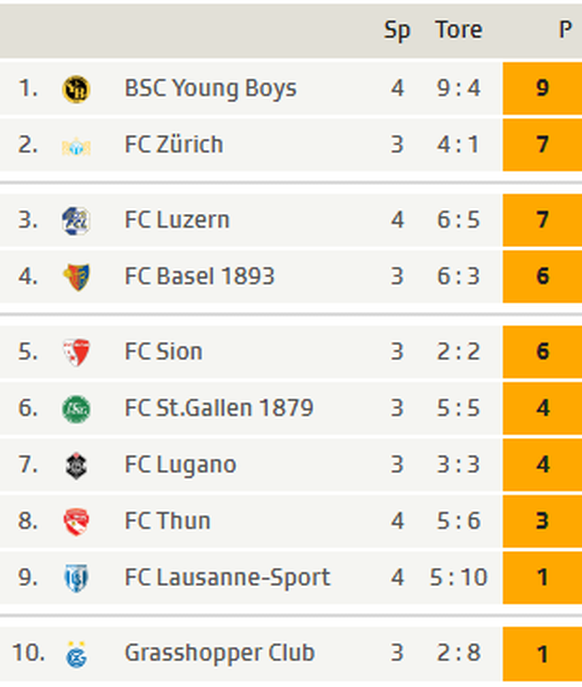Click the FC Zürich club logo
The width and height of the screenshot is (582, 687).
coord(76,146)
